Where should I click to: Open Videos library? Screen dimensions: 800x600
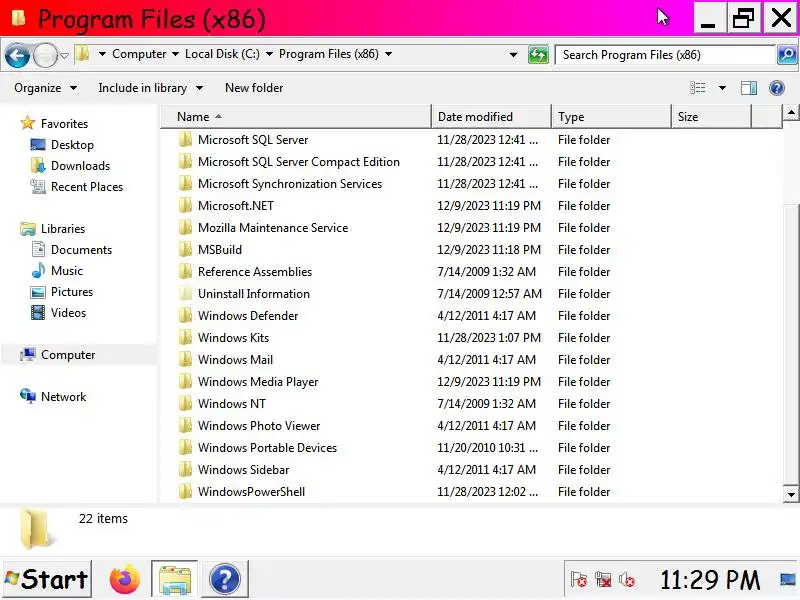coord(68,313)
